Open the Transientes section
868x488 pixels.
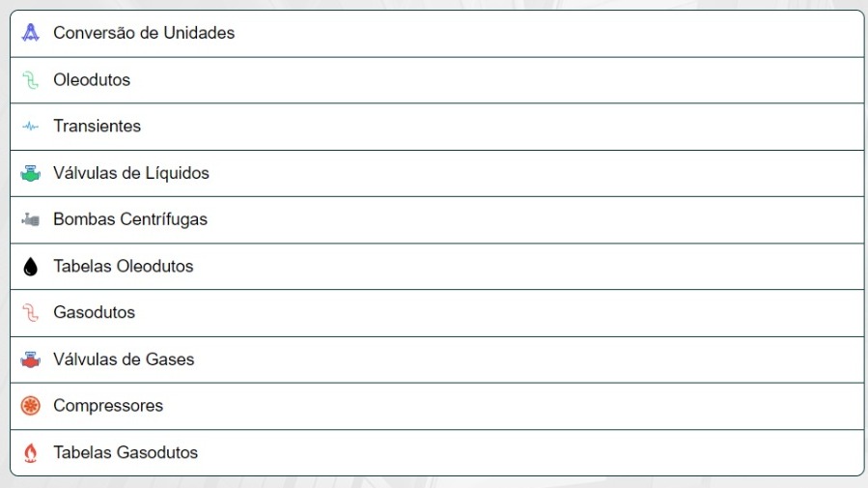(436, 127)
